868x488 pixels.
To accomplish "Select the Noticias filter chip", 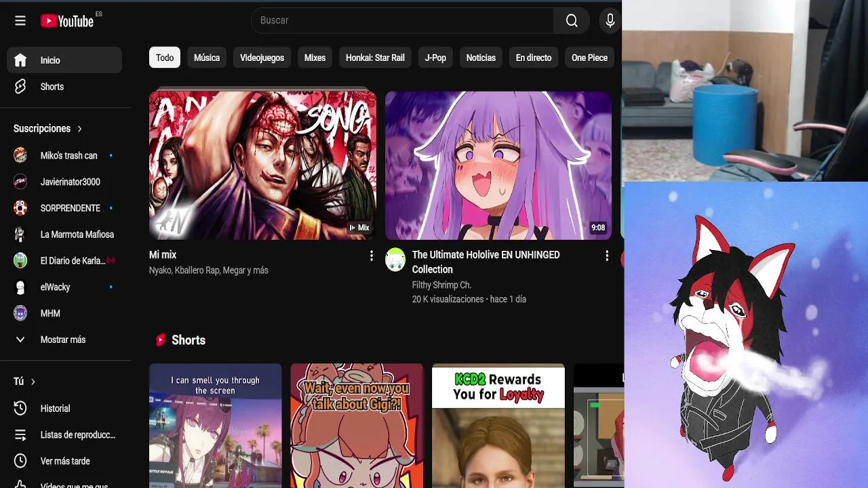I will pyautogui.click(x=481, y=58).
